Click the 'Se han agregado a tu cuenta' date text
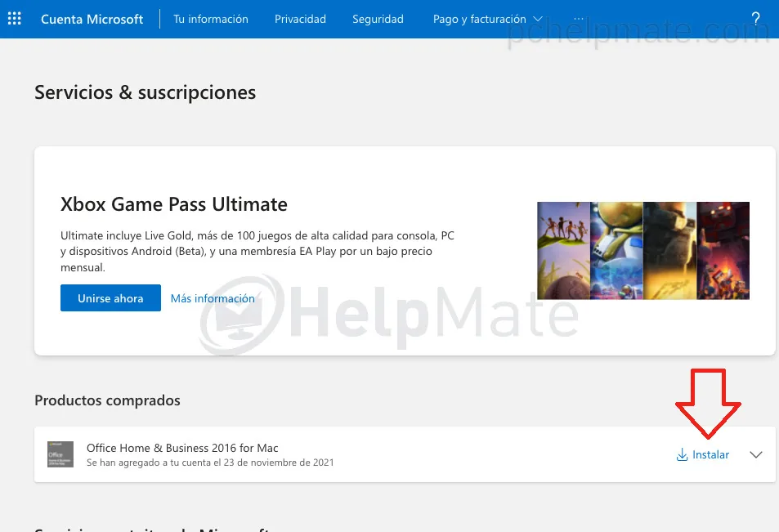779x532 pixels. (210, 463)
